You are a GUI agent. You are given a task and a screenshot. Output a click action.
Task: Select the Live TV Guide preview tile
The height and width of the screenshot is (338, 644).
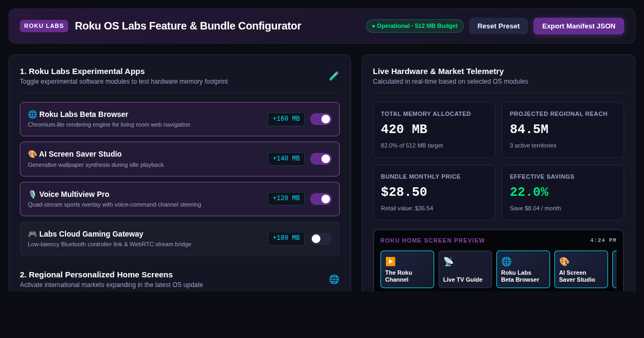[465, 269]
